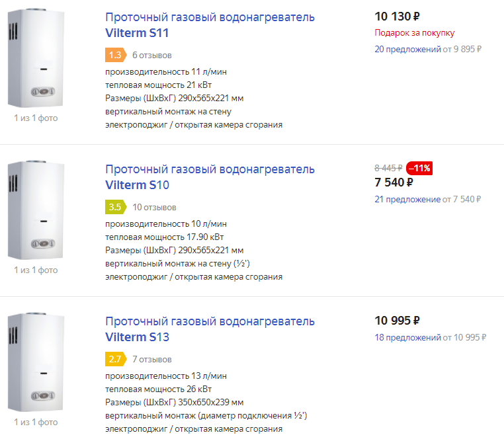Show 21 предложение offers for S10
Screen dimensions: 504x443
click(x=407, y=199)
